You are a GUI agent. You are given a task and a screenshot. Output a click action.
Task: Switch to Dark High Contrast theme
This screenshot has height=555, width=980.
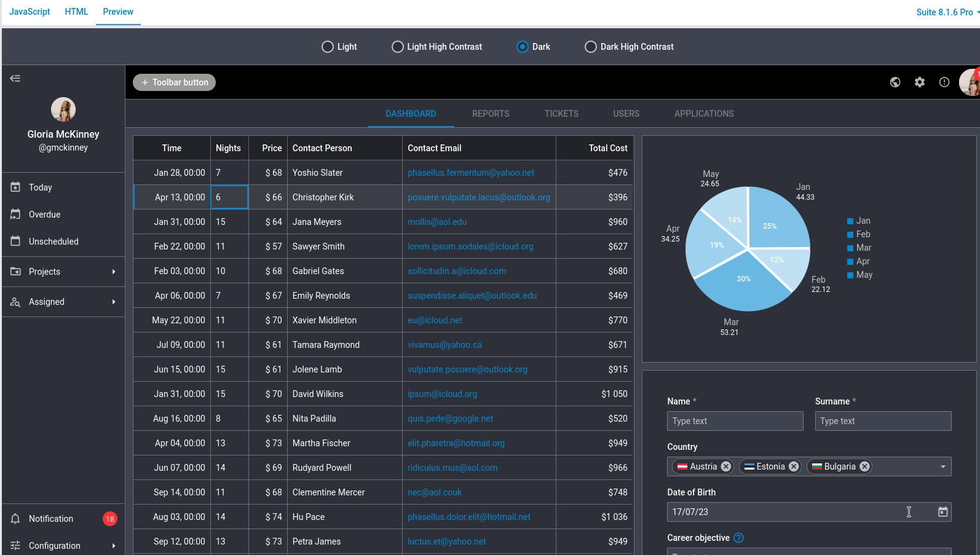pyautogui.click(x=591, y=47)
